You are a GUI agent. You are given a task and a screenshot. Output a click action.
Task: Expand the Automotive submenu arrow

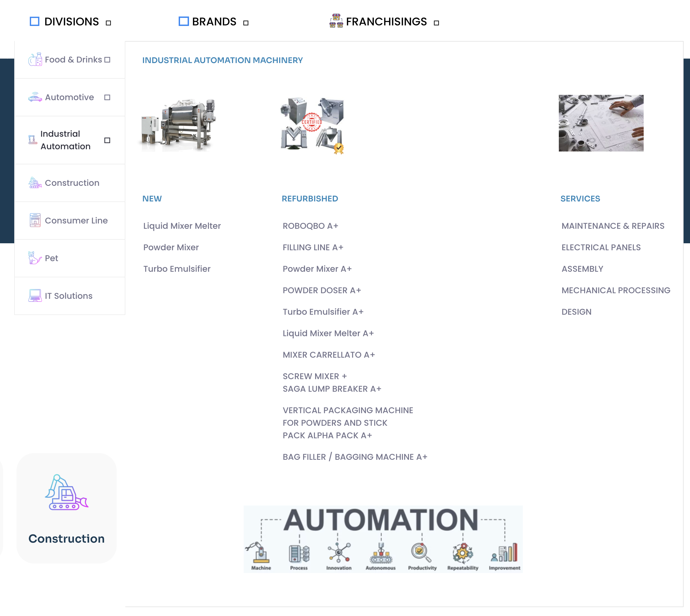coord(107,97)
